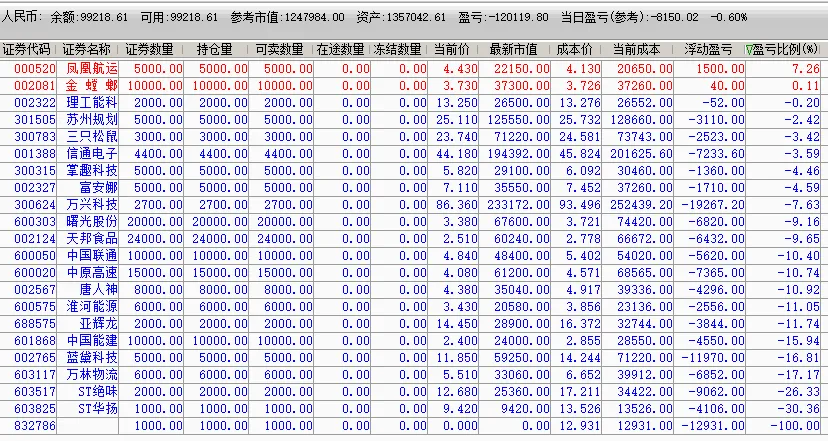Screen dimensions: 828x441
Task: Click the 持仓量 column header
Action: click(214, 50)
